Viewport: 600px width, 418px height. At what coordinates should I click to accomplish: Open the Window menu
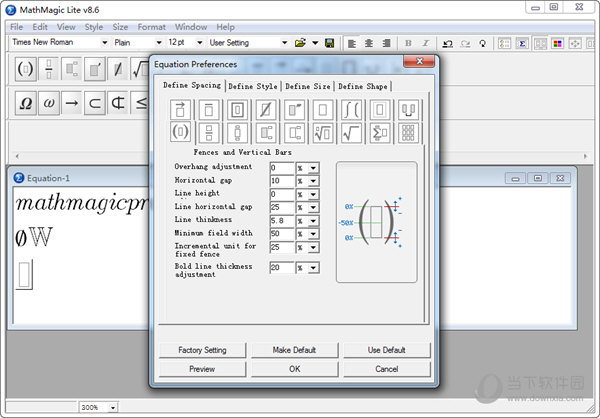(191, 27)
